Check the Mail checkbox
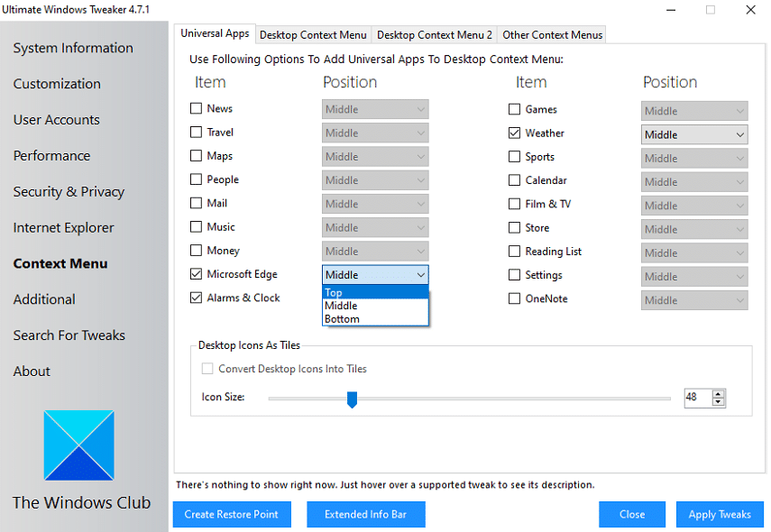 (x=197, y=203)
